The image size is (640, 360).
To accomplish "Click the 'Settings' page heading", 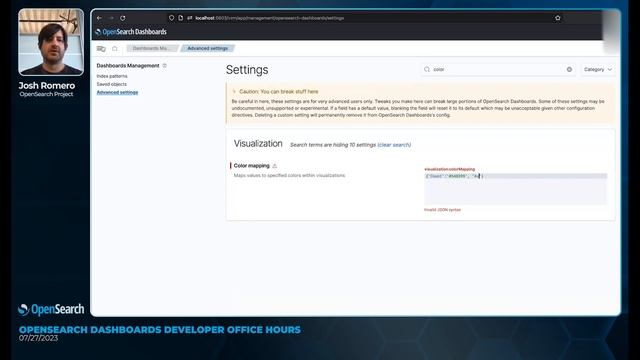I will click(247, 70).
